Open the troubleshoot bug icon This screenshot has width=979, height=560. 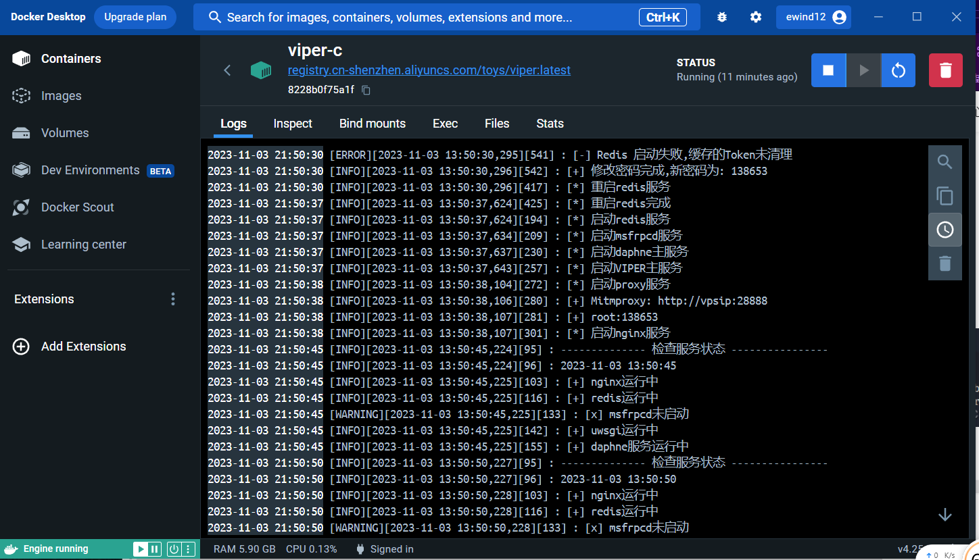pos(722,17)
